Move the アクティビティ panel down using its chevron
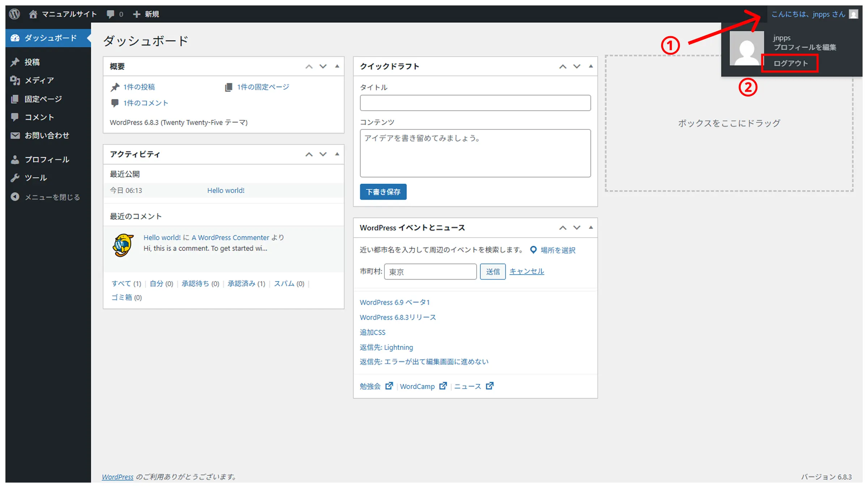The image size is (868, 488). pyautogui.click(x=323, y=154)
